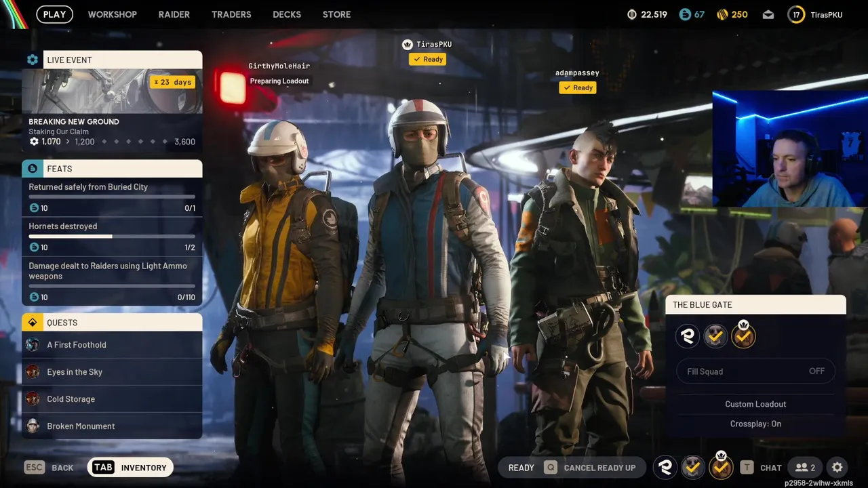Image resolution: width=868 pixels, height=488 pixels.
Task: Open the RAIDER tab
Action: [x=174, y=14]
